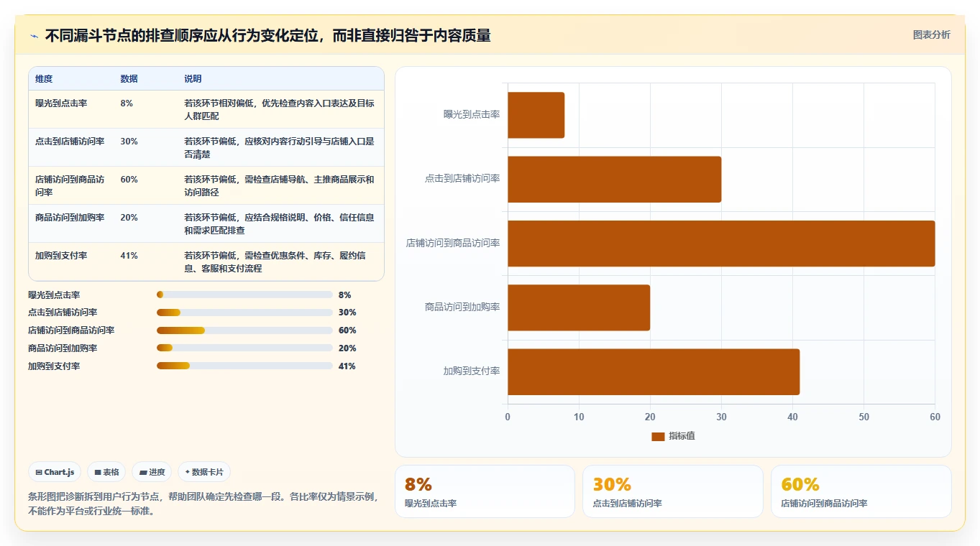Select the 数据卡片 tag chip

click(x=204, y=472)
